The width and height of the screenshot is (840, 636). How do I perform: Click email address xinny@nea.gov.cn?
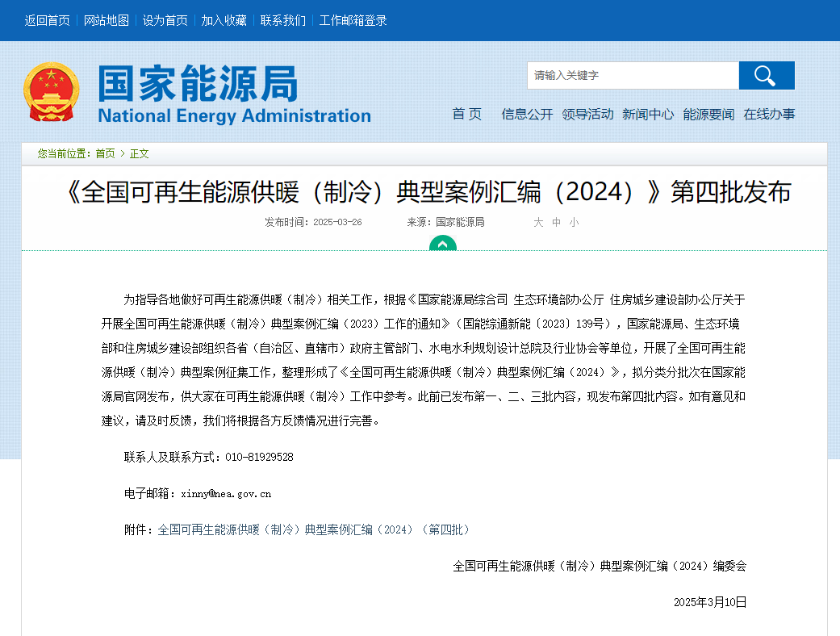tap(226, 494)
